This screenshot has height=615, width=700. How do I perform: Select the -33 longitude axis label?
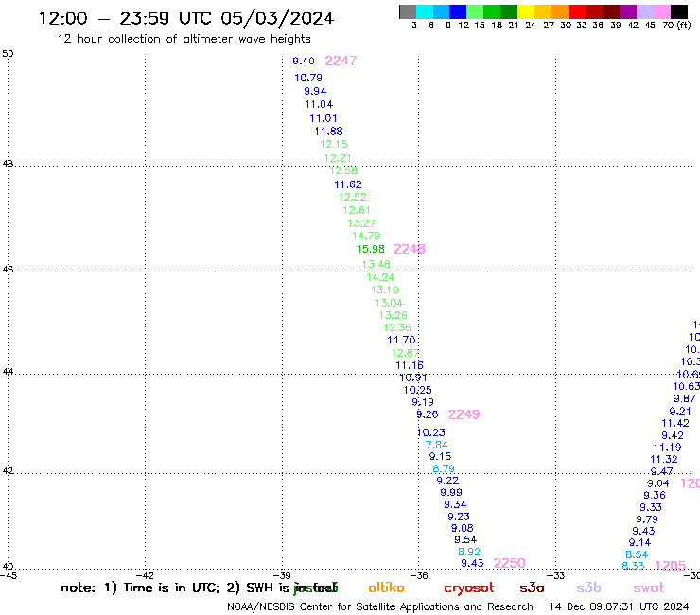[555, 576]
